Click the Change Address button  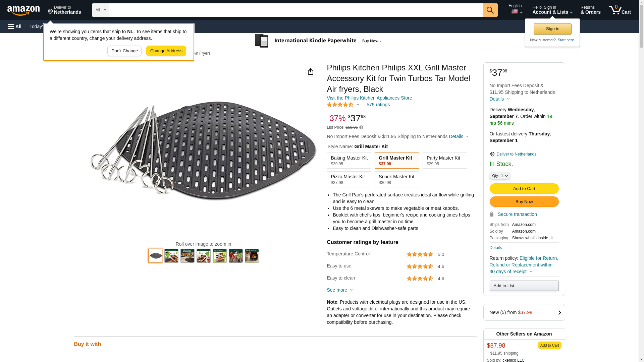click(166, 51)
